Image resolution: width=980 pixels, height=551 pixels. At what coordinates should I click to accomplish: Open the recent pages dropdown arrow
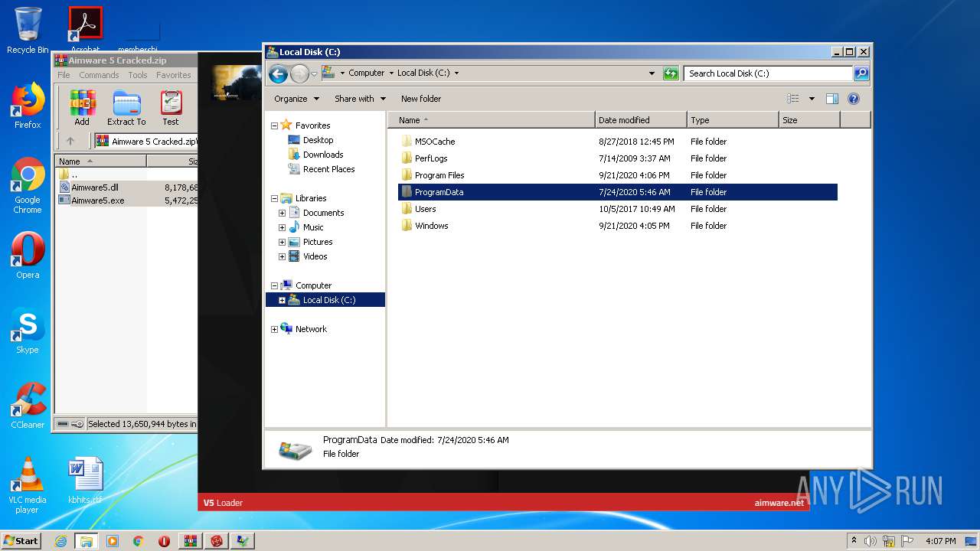314,74
